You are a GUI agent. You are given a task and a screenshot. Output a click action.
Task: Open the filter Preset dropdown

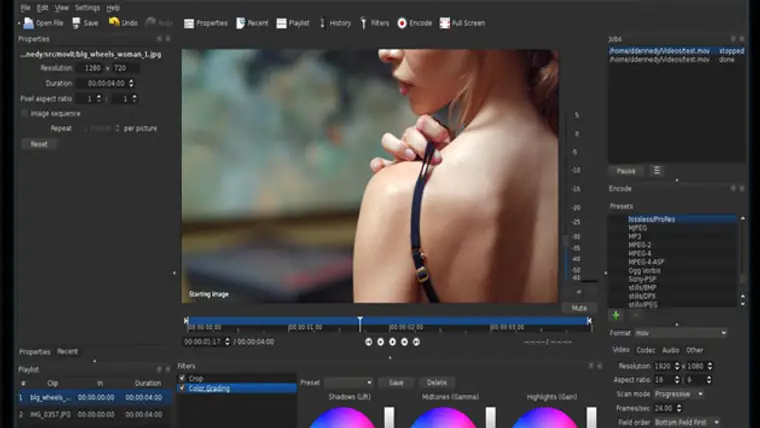coord(348,382)
